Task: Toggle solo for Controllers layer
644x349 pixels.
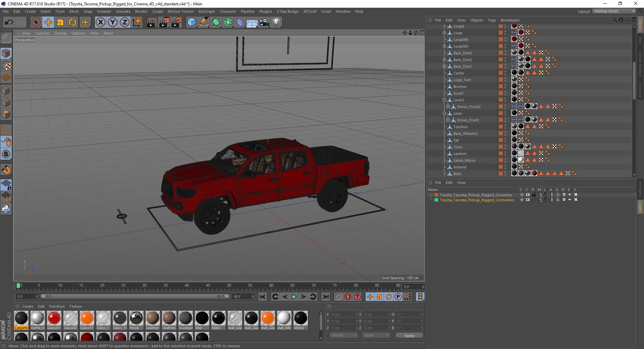Action: point(522,200)
